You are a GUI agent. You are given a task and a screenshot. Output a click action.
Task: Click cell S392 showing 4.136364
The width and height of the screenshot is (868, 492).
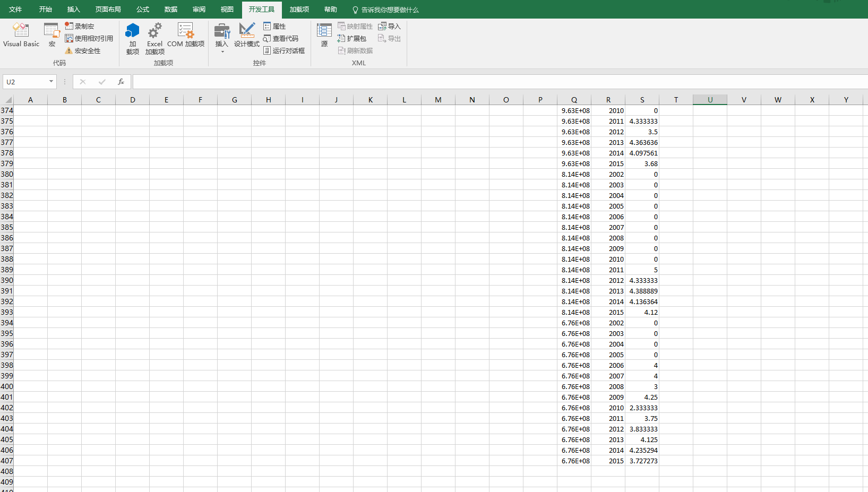pyautogui.click(x=642, y=301)
